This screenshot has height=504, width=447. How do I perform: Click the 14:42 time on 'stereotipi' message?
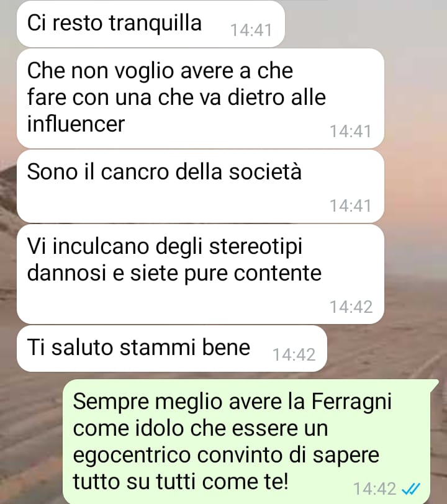pos(351,307)
